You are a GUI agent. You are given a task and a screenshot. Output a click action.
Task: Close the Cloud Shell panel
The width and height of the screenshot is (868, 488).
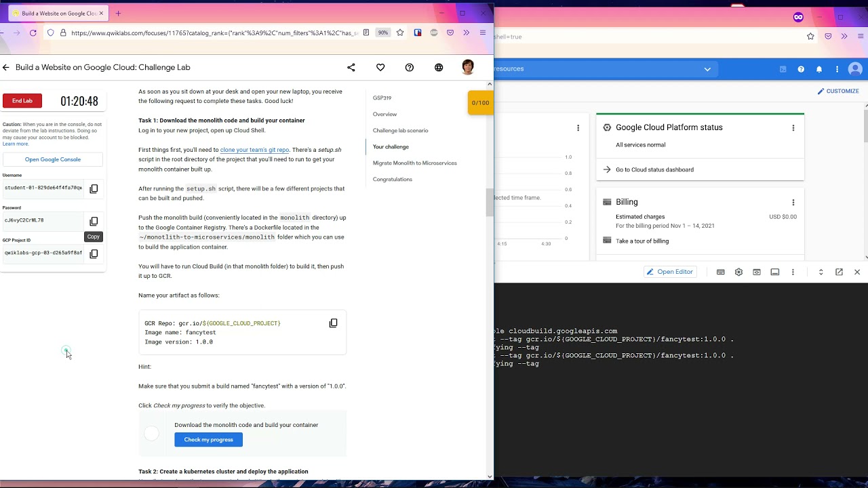point(857,272)
